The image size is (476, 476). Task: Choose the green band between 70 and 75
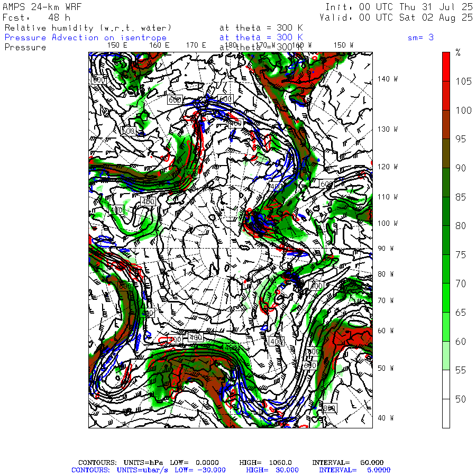pos(446,269)
